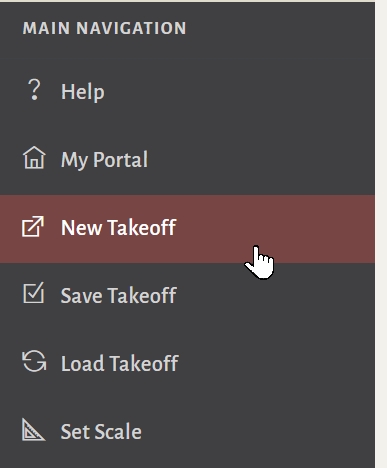Click the blank area beside Load Takeoff

click(277, 363)
